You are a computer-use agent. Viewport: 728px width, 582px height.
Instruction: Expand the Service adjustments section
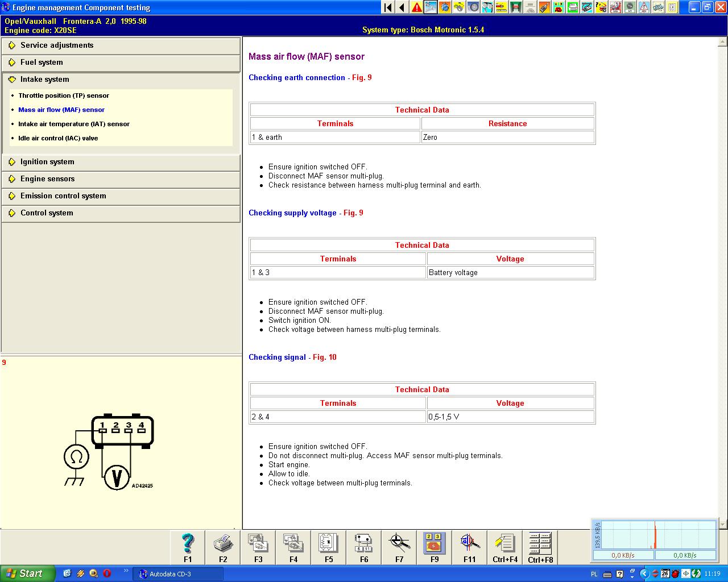tap(57, 45)
